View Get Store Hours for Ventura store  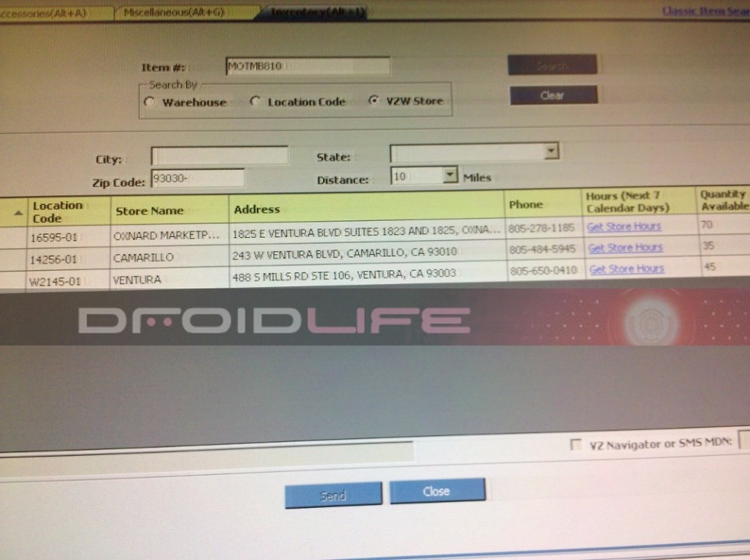tap(626, 269)
